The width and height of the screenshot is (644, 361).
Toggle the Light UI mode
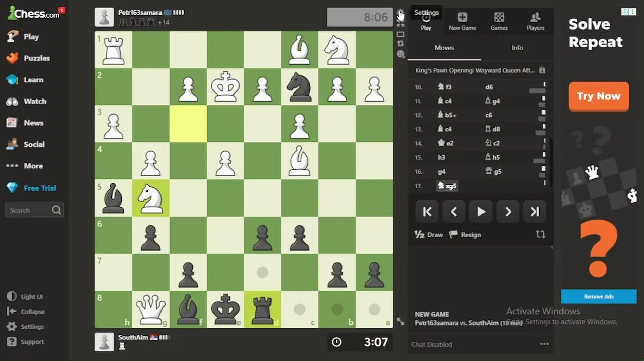coord(25,297)
